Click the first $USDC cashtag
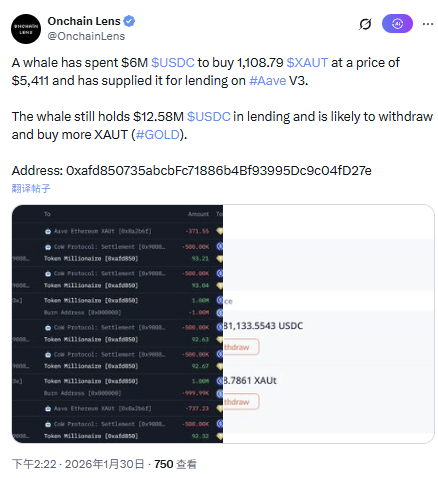 (x=173, y=63)
